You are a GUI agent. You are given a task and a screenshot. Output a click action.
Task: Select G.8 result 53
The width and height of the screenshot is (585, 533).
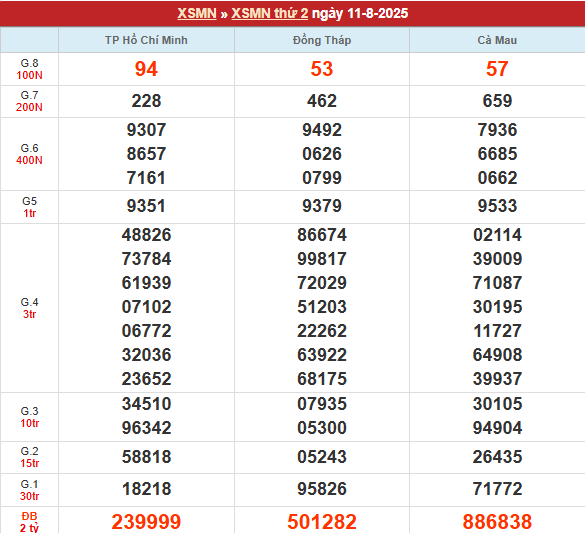[322, 69]
